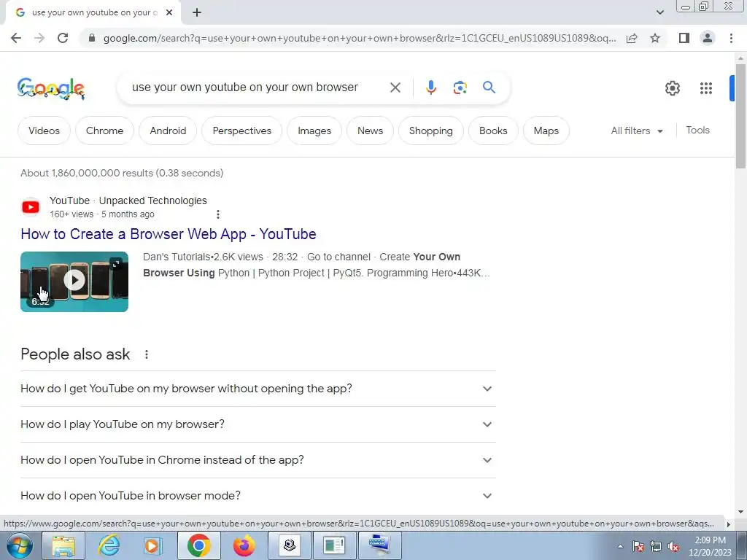747x560 pixels.
Task: Switch to Books results
Action: click(x=493, y=131)
